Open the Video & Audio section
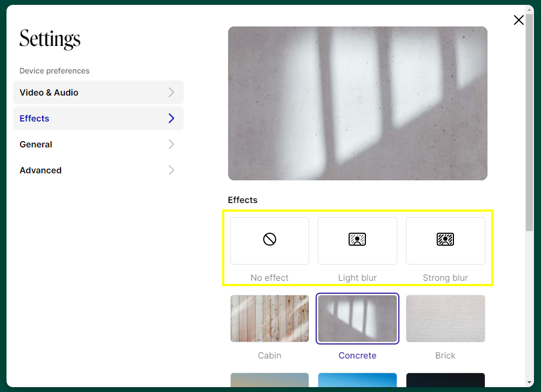This screenshot has width=541, height=392. pos(98,92)
